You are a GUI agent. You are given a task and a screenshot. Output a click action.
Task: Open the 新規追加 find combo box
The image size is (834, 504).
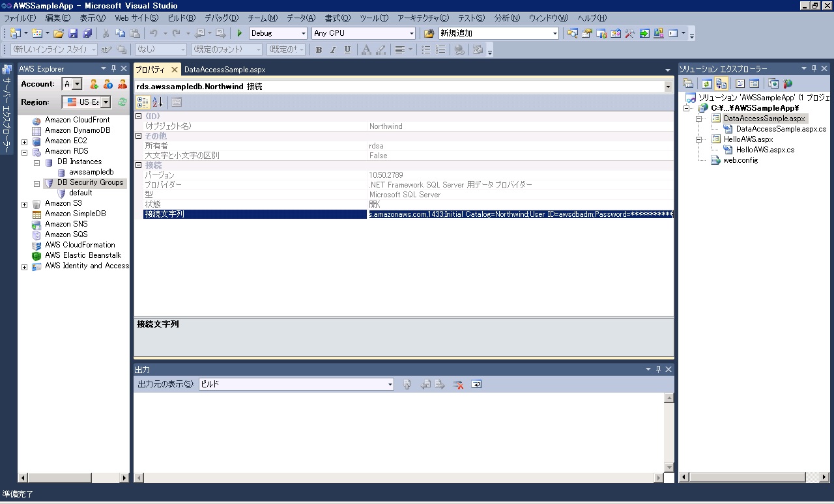[499, 33]
